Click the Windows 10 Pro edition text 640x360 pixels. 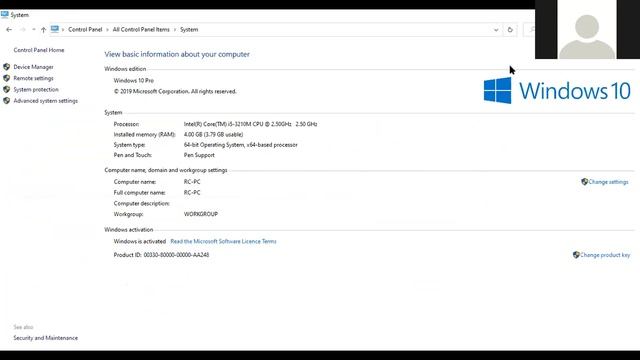tap(133, 80)
